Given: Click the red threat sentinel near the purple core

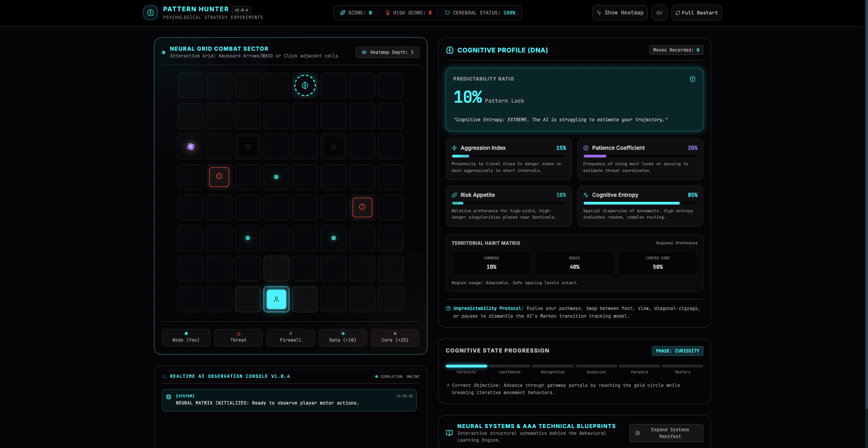Looking at the screenshot, I should point(219,177).
